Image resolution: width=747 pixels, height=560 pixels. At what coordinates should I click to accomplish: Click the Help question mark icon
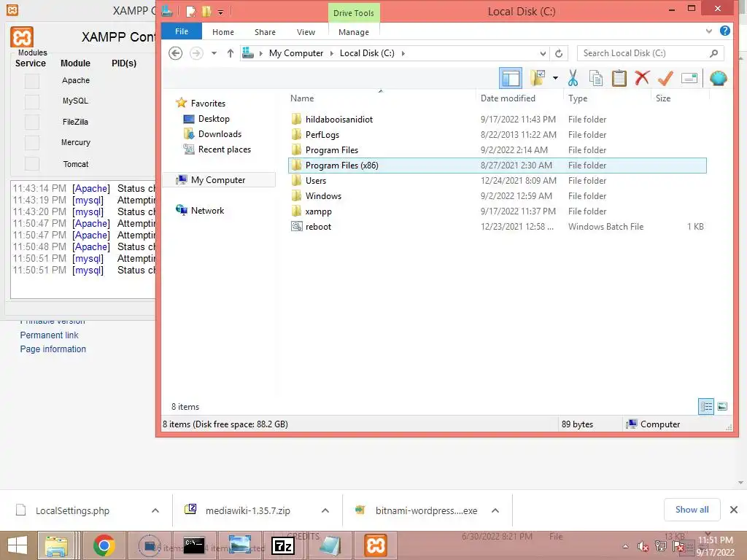724,31
